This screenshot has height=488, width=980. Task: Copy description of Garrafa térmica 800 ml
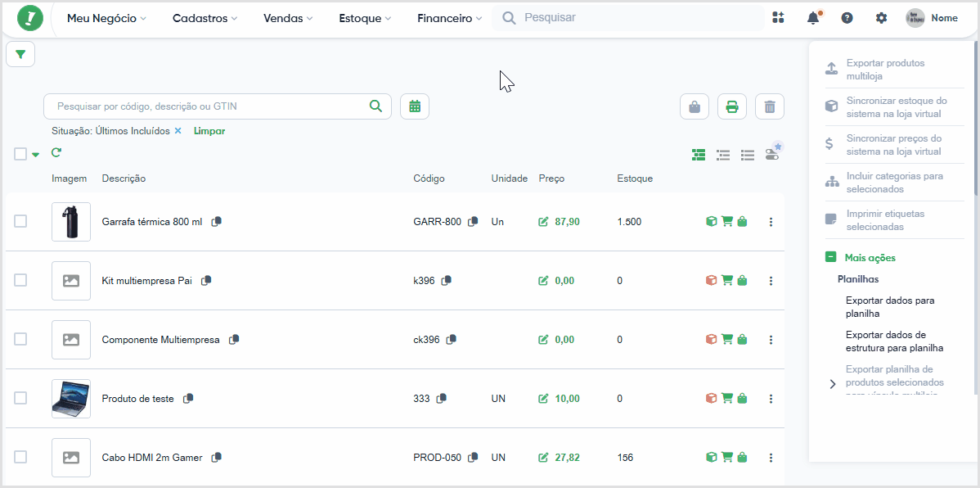click(216, 221)
